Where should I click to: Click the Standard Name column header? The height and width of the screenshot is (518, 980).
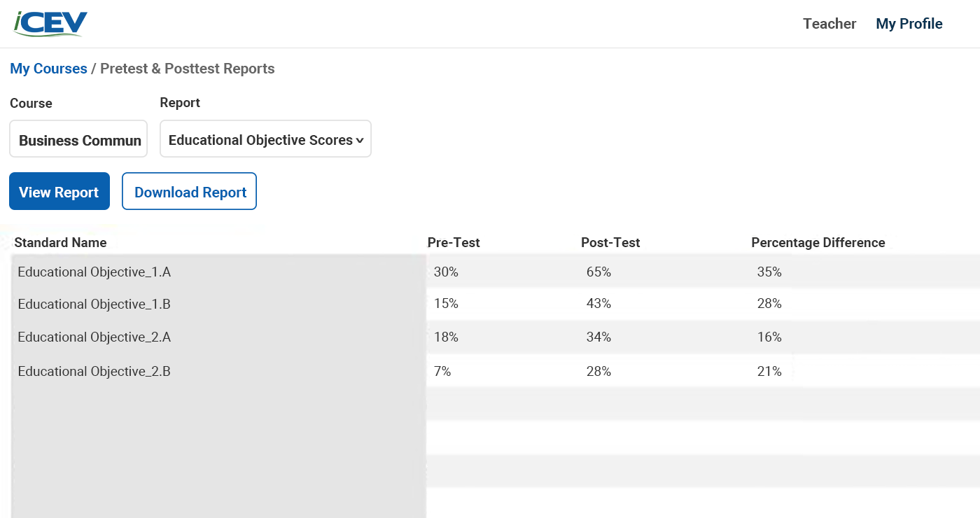[59, 242]
